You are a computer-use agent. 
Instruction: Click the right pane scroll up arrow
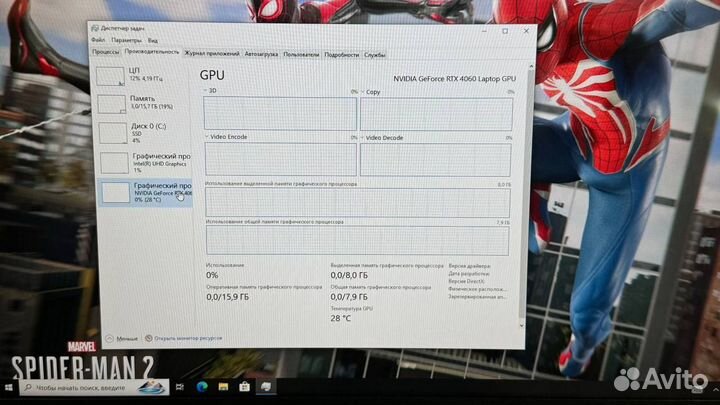tap(531, 67)
